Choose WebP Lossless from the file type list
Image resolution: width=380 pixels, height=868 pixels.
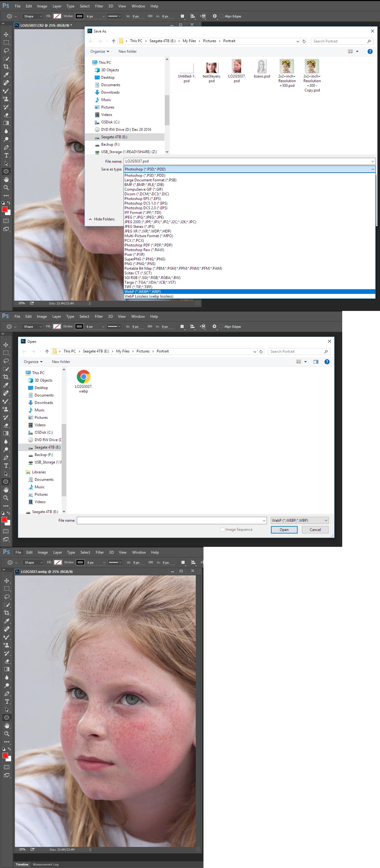pyautogui.click(x=249, y=297)
